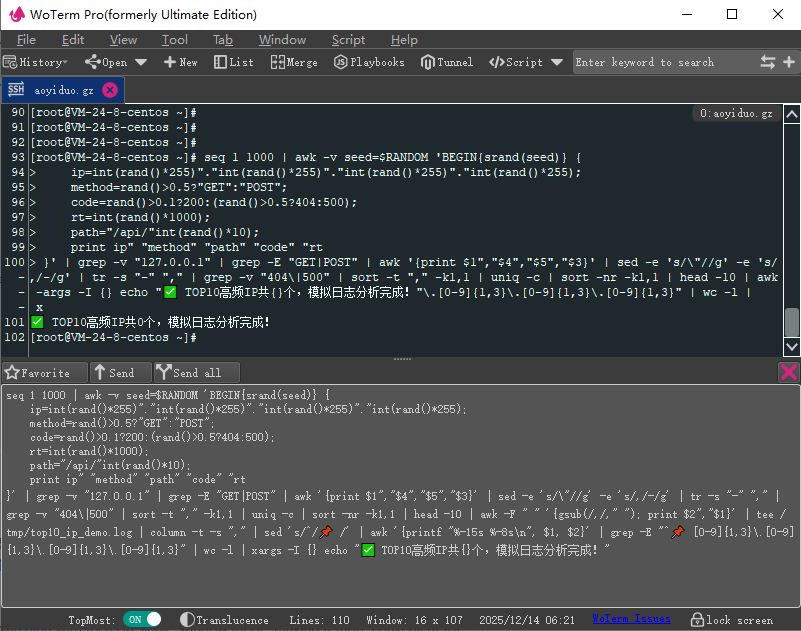
Task: Open the History dropdown
Action: (35, 61)
